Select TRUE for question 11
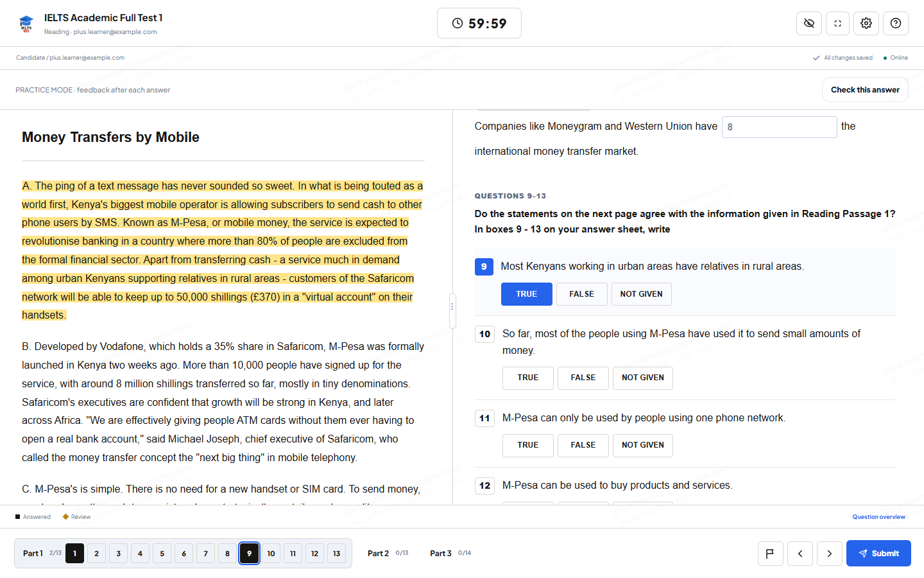The width and height of the screenshot is (924, 578). click(x=528, y=445)
